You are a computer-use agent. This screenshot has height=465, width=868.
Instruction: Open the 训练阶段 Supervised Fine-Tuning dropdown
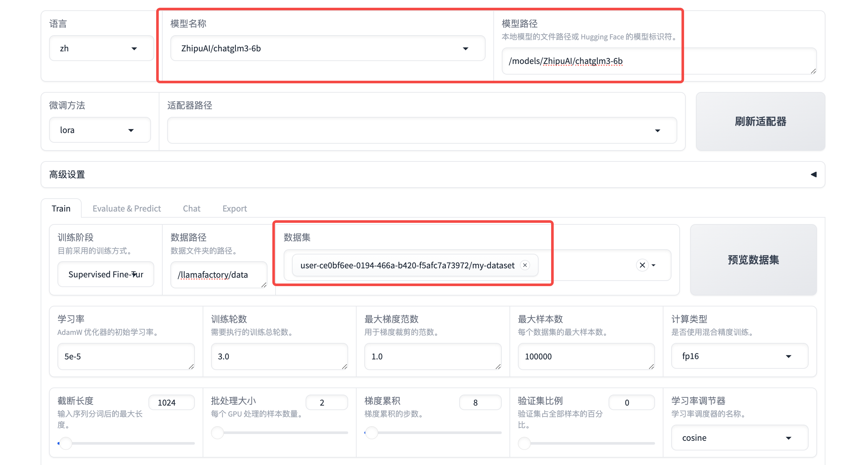tap(106, 274)
